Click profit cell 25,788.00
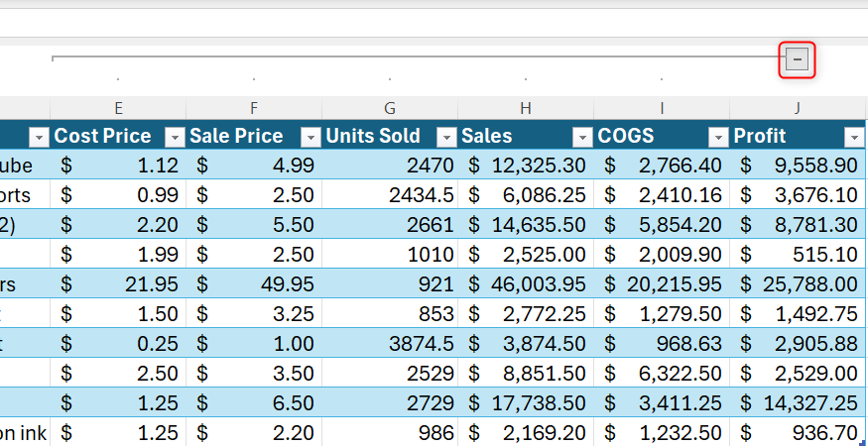The height and width of the screenshot is (446, 868). [x=798, y=283]
